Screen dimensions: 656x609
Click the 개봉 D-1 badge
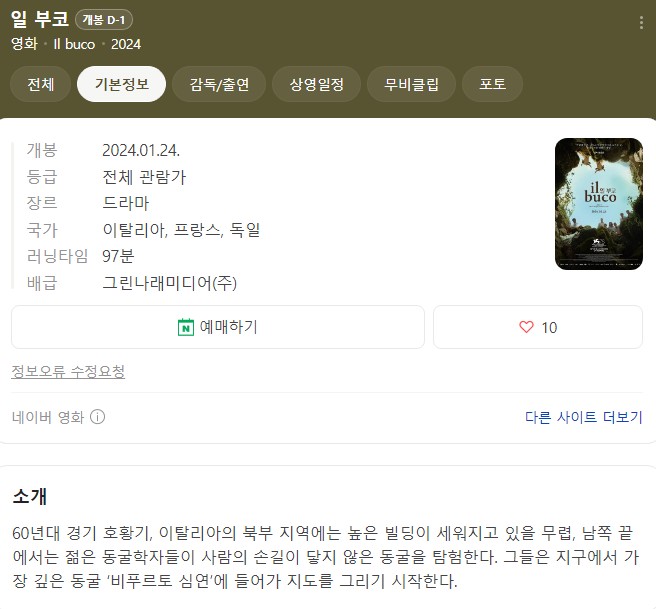coord(104,20)
